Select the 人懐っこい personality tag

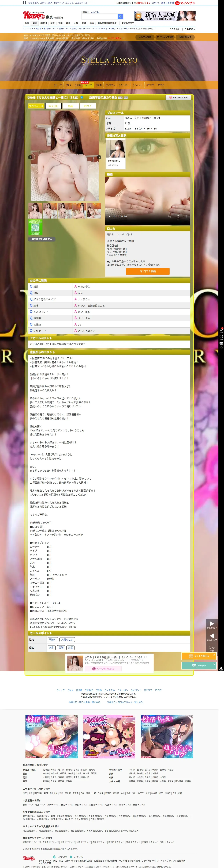coord(67,640)
